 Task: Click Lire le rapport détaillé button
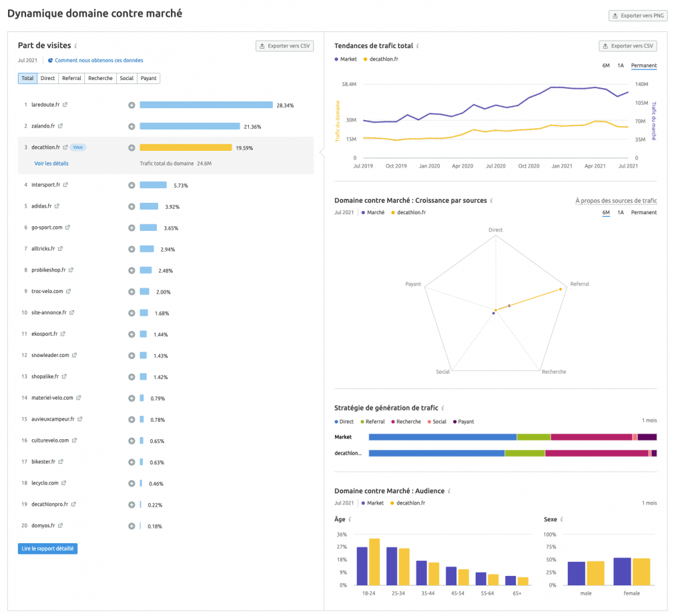coord(47,549)
